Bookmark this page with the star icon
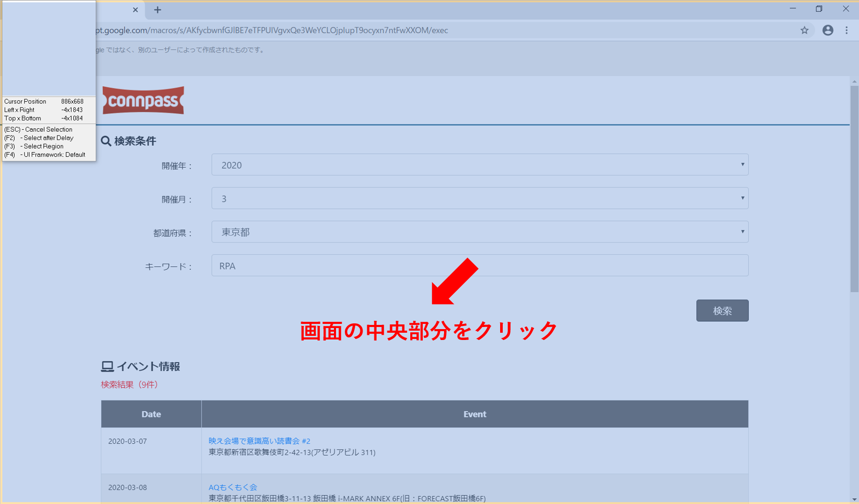 [804, 30]
